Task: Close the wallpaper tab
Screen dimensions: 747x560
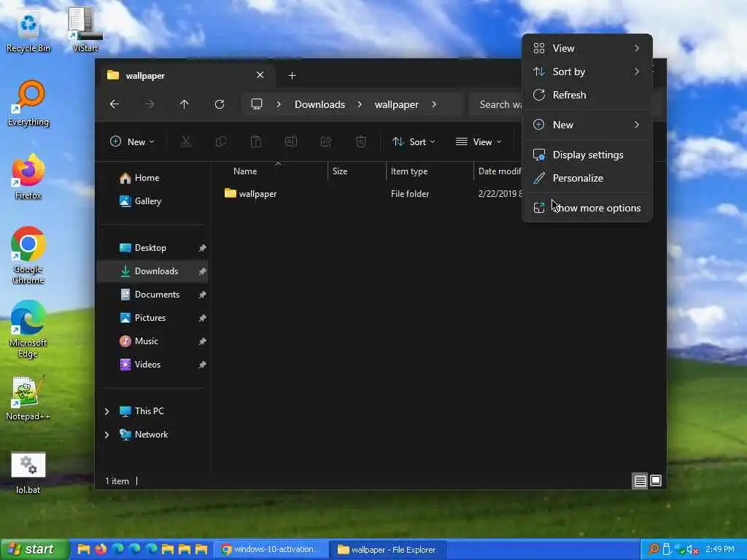Action: coord(260,75)
